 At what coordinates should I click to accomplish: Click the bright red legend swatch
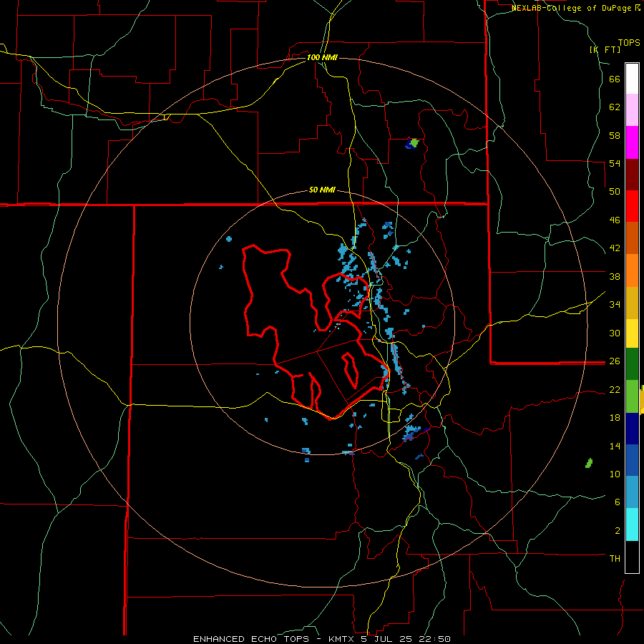pos(632,206)
